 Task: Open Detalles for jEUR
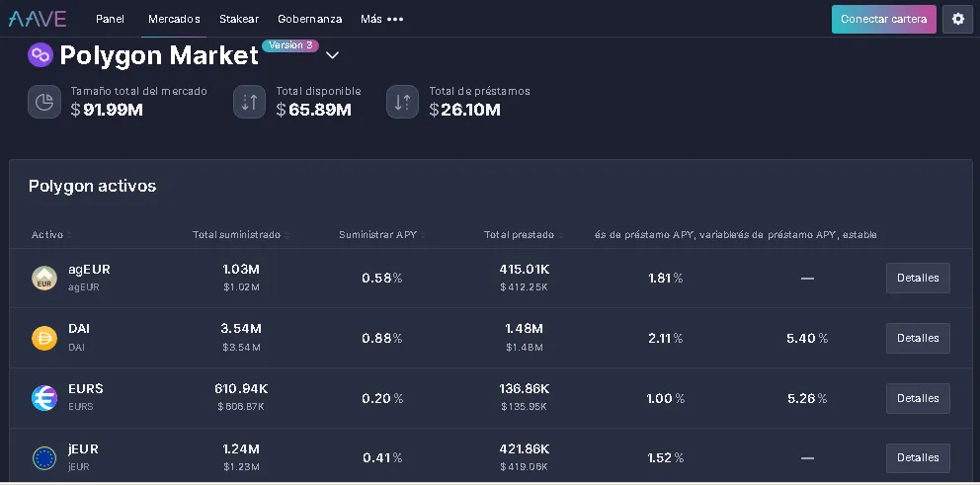tap(918, 458)
